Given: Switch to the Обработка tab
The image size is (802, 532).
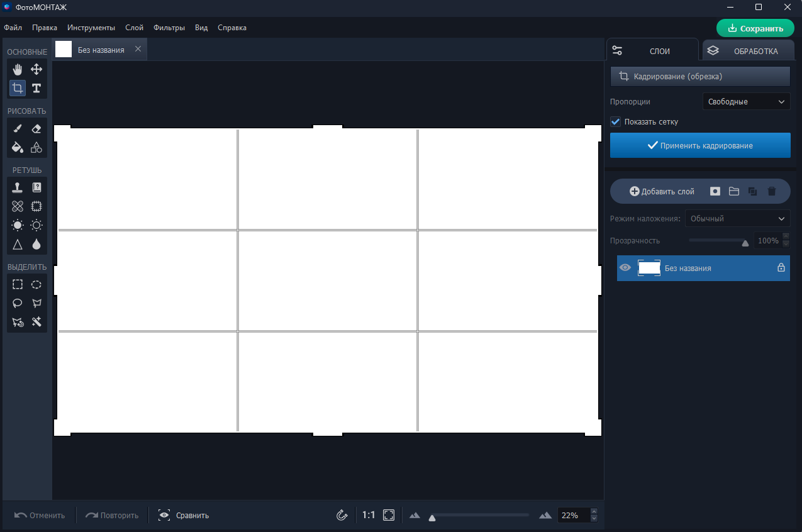Looking at the screenshot, I should (748, 51).
